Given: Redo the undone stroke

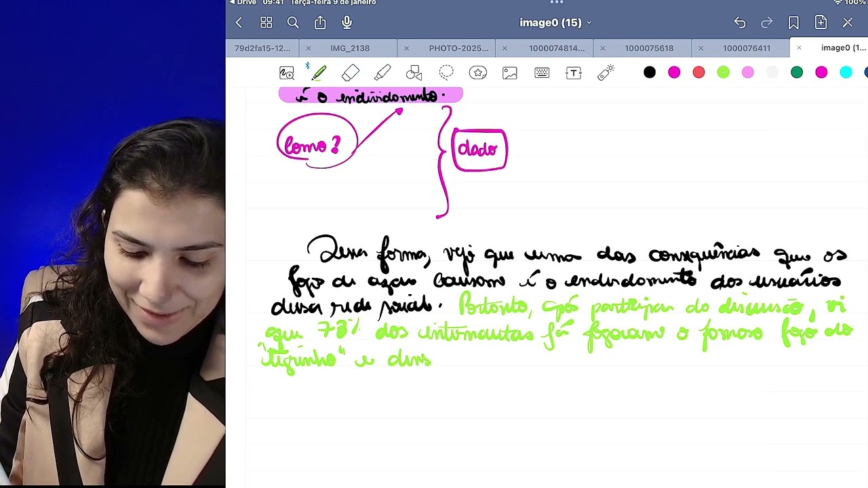Looking at the screenshot, I should coord(767,22).
